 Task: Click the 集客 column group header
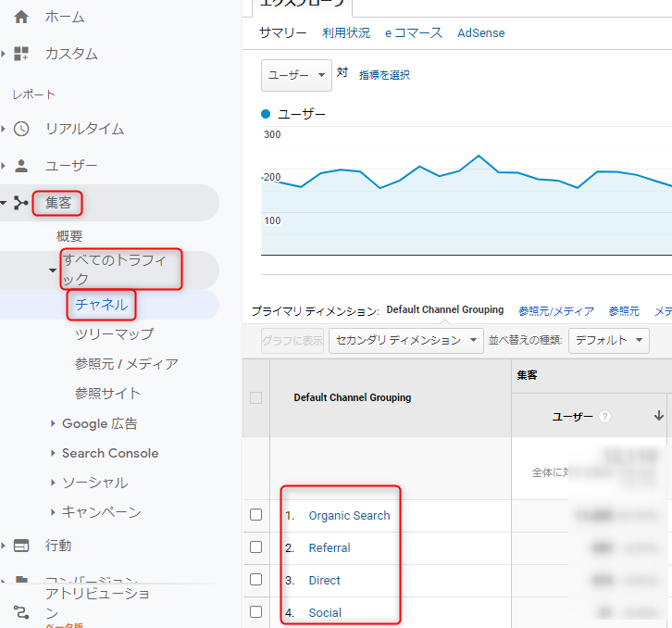(x=527, y=375)
